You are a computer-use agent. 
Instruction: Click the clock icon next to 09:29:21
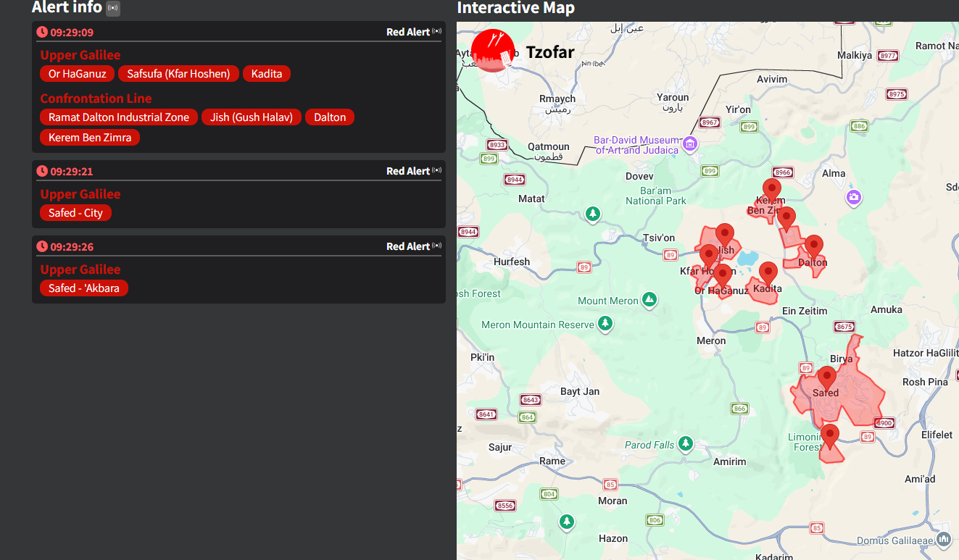click(42, 171)
